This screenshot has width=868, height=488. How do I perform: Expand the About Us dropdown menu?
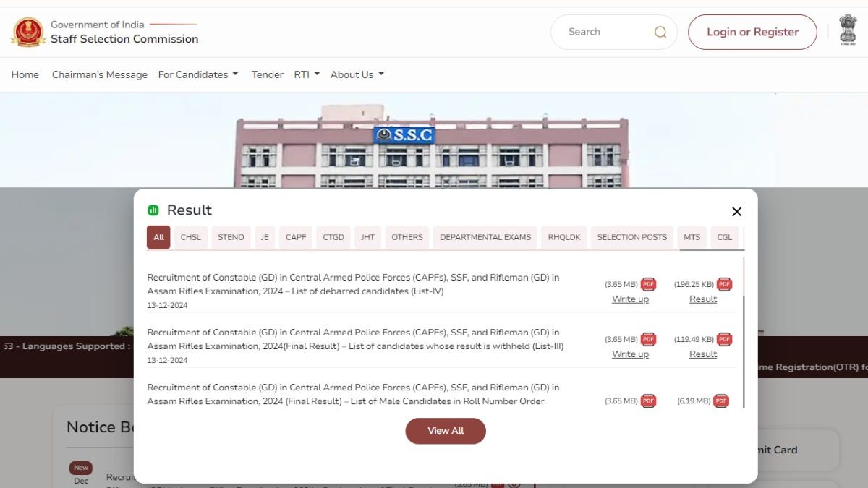point(357,74)
